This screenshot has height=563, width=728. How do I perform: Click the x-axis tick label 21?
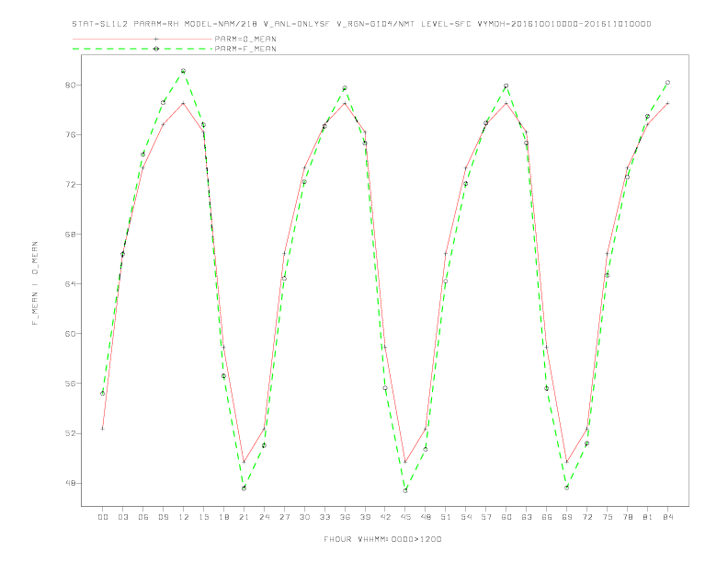(244, 517)
